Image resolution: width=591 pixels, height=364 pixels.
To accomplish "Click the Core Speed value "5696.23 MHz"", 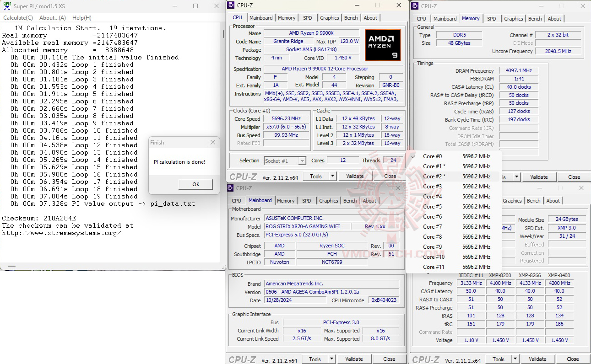I will (x=286, y=119).
